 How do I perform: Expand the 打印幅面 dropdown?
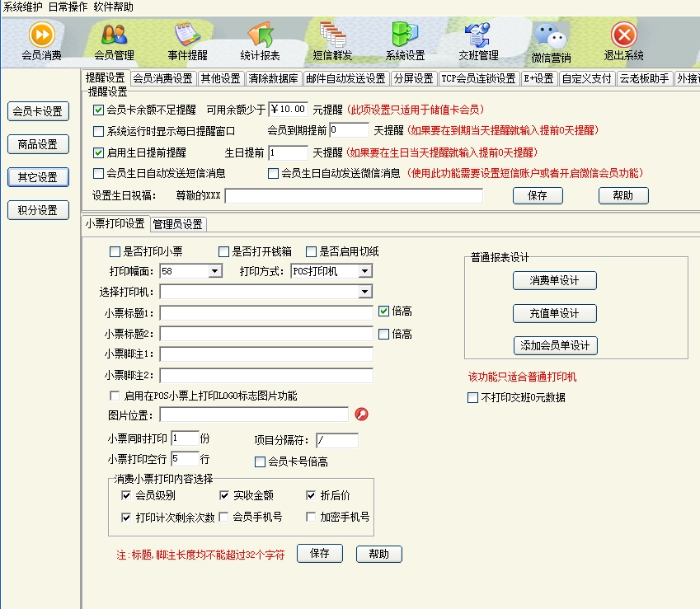click(x=215, y=271)
